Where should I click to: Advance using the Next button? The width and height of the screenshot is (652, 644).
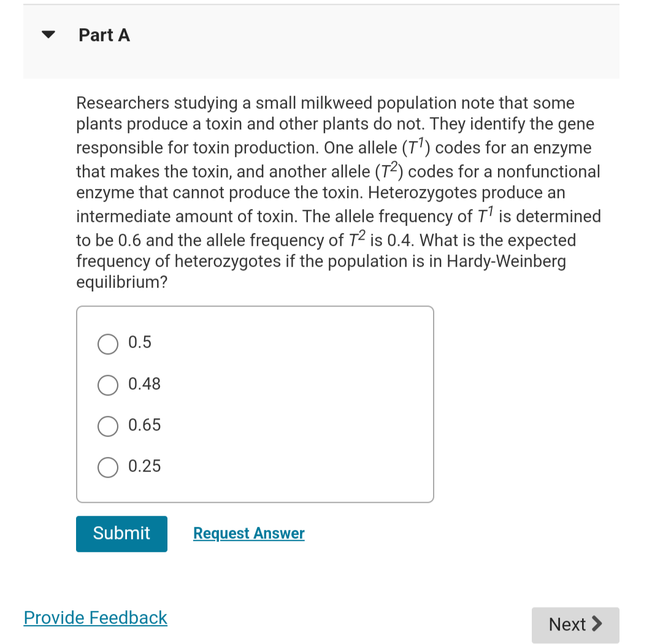575,624
